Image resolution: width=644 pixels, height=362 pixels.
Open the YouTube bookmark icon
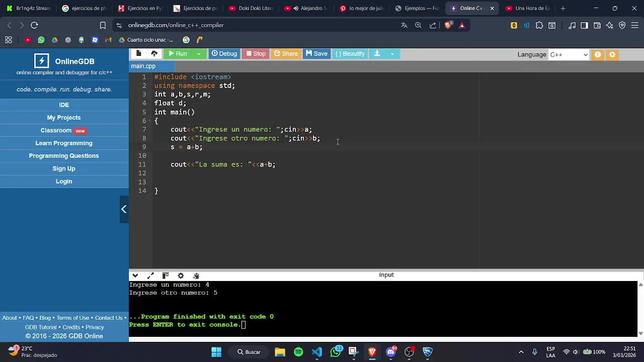[28, 40]
